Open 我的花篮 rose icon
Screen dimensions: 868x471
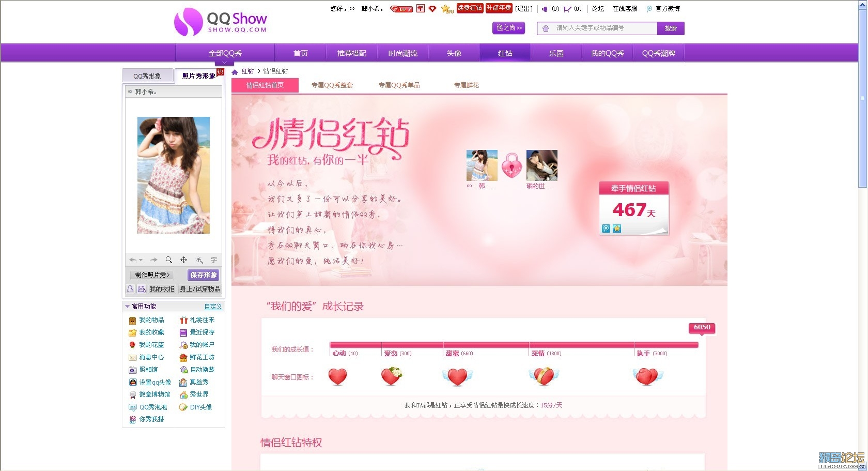click(x=132, y=345)
